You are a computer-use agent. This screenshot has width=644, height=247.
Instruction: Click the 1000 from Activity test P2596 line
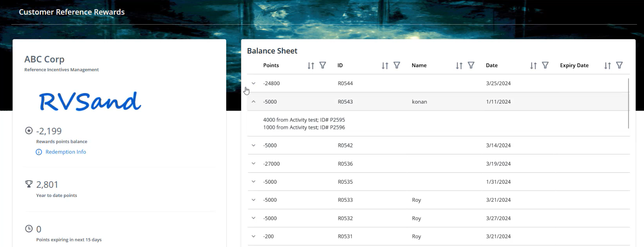(x=304, y=127)
